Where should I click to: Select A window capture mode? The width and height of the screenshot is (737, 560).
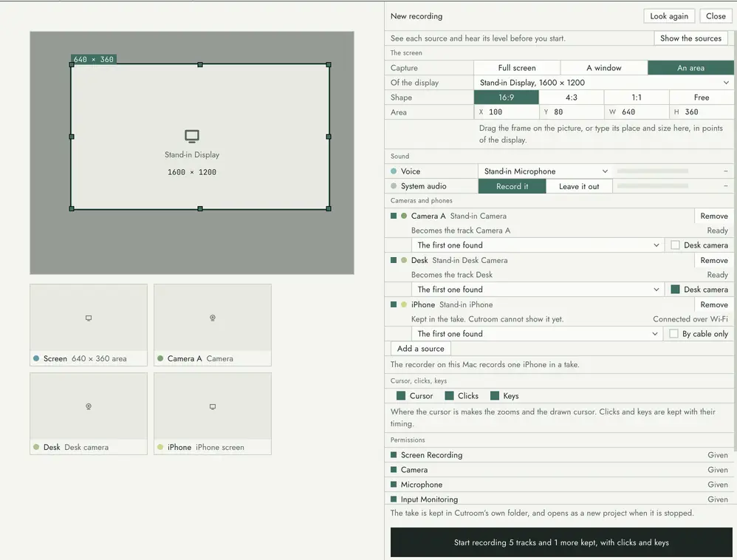[603, 68]
